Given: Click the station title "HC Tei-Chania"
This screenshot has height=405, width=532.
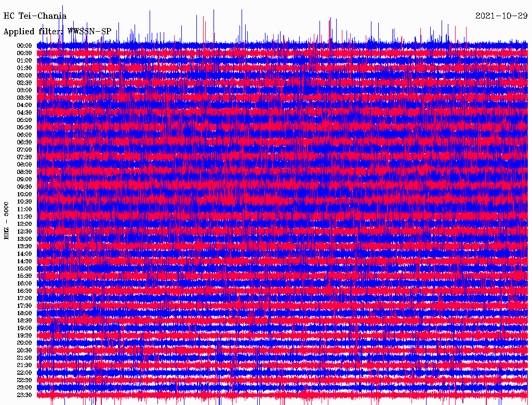Looking at the screenshot, I should (35, 16).
